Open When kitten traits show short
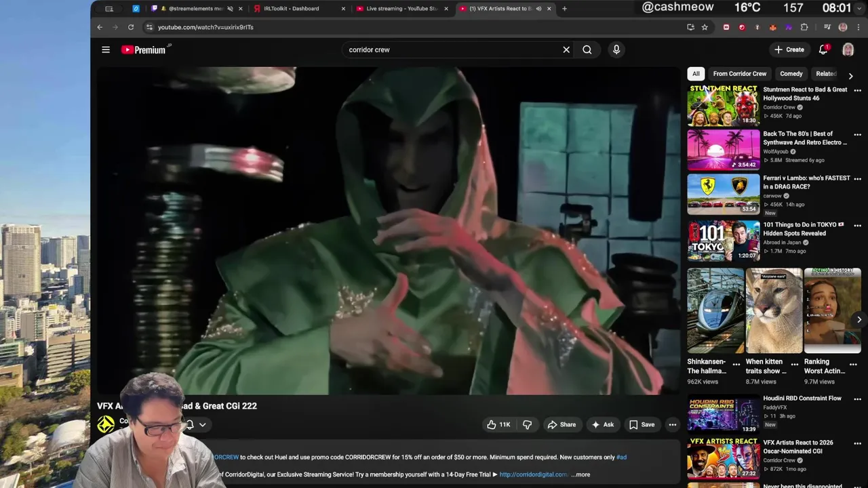The width and height of the screenshot is (868, 488). [x=774, y=310]
